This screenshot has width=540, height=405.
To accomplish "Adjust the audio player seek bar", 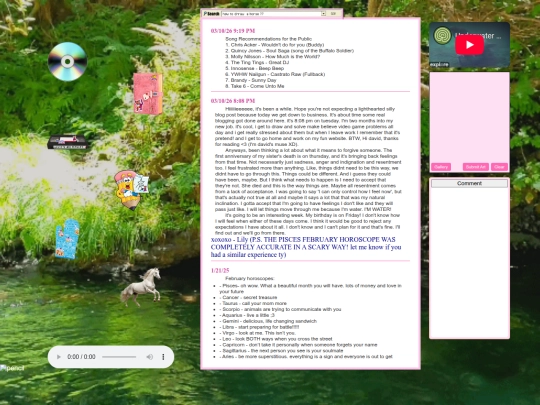I will pyautogui.click(x=119, y=357).
